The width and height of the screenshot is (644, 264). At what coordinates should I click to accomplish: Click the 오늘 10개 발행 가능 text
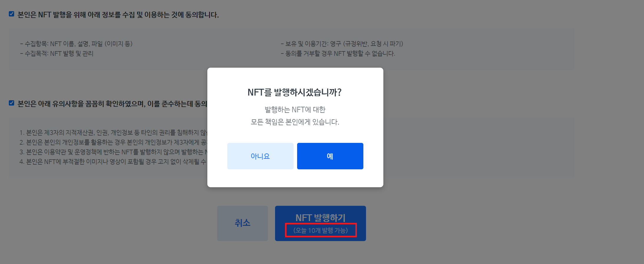[321, 230]
